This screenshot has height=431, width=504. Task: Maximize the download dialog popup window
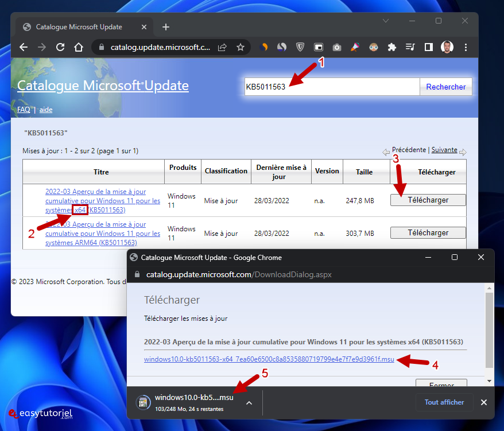pos(455,257)
